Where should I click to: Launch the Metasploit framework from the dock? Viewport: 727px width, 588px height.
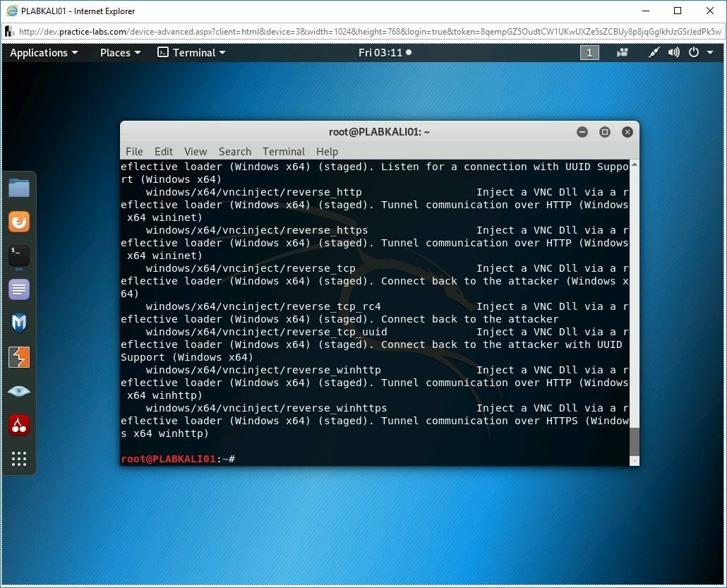pyautogui.click(x=19, y=323)
